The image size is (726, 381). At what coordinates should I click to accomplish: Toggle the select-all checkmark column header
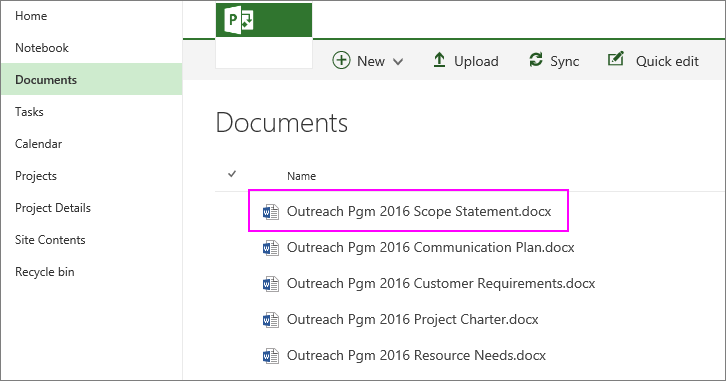(232, 175)
